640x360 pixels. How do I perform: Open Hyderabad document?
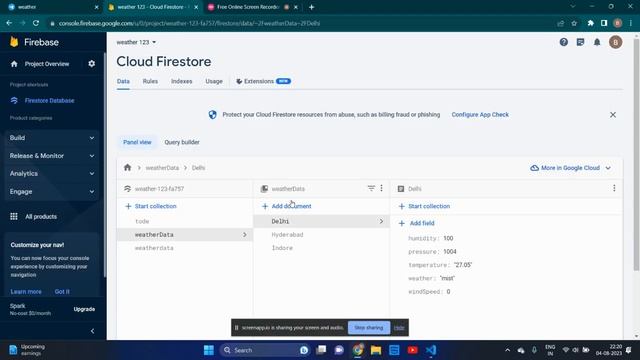(x=287, y=235)
